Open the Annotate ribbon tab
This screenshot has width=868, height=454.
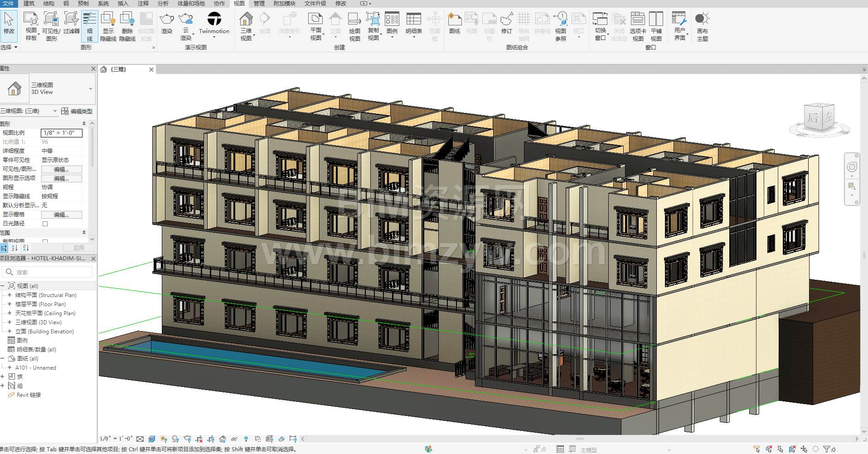point(143,3)
